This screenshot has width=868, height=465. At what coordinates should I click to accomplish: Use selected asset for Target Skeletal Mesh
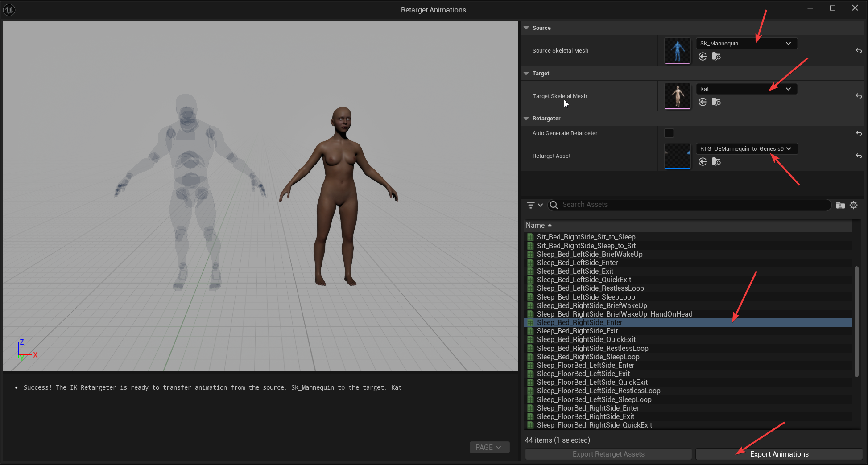pos(703,102)
